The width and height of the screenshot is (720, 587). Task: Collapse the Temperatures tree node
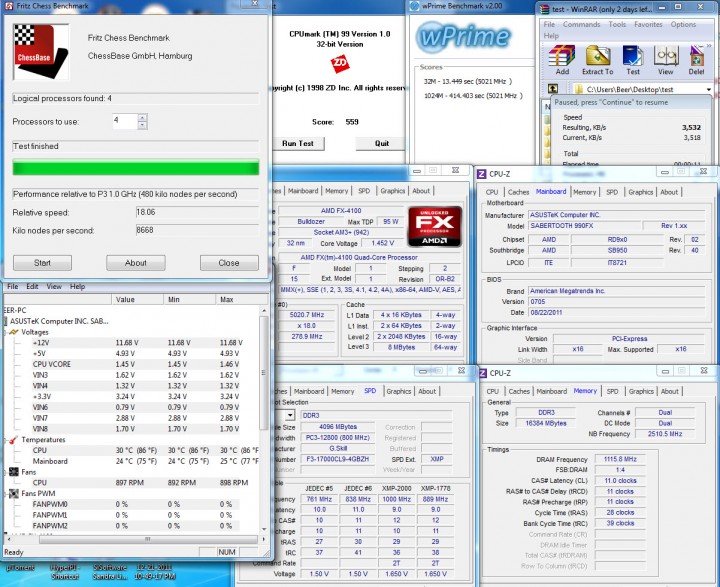(x=6, y=440)
